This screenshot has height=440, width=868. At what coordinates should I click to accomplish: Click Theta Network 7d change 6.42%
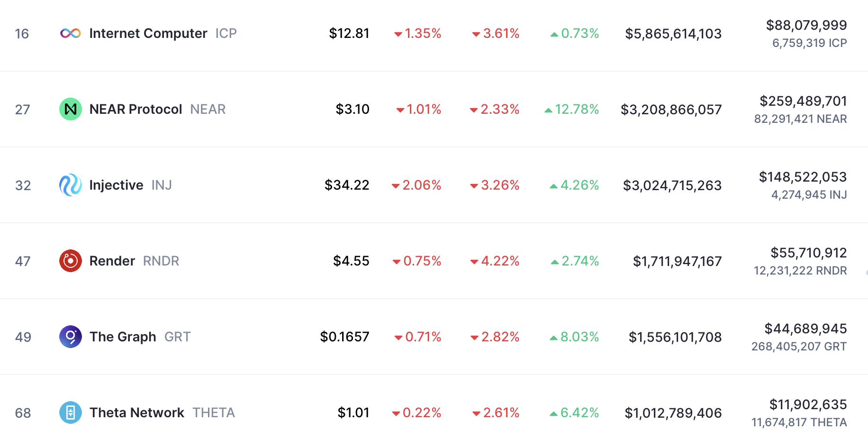[574, 412]
